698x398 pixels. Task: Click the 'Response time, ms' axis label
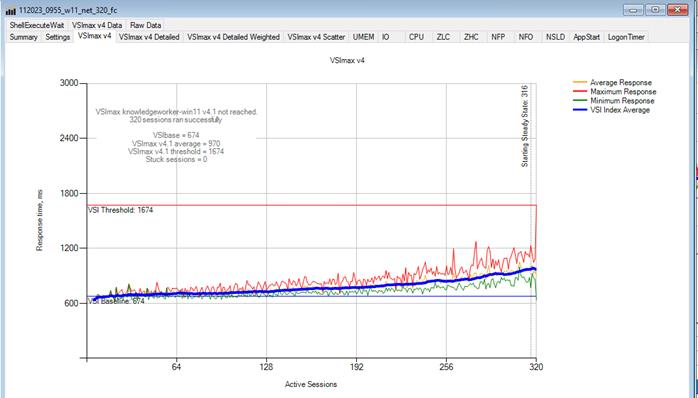(x=40, y=220)
